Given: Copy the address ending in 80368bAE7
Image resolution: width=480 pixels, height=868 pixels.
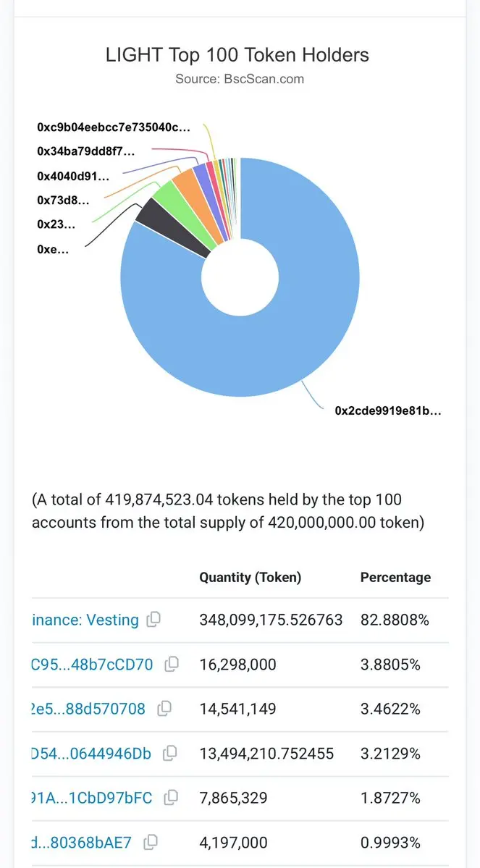Looking at the screenshot, I should coord(151,842).
